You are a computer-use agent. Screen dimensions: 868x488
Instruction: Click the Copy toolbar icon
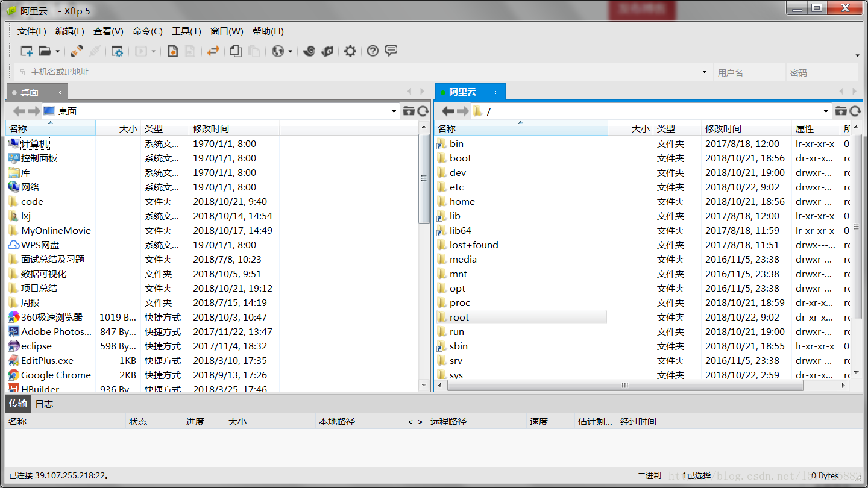tap(236, 52)
